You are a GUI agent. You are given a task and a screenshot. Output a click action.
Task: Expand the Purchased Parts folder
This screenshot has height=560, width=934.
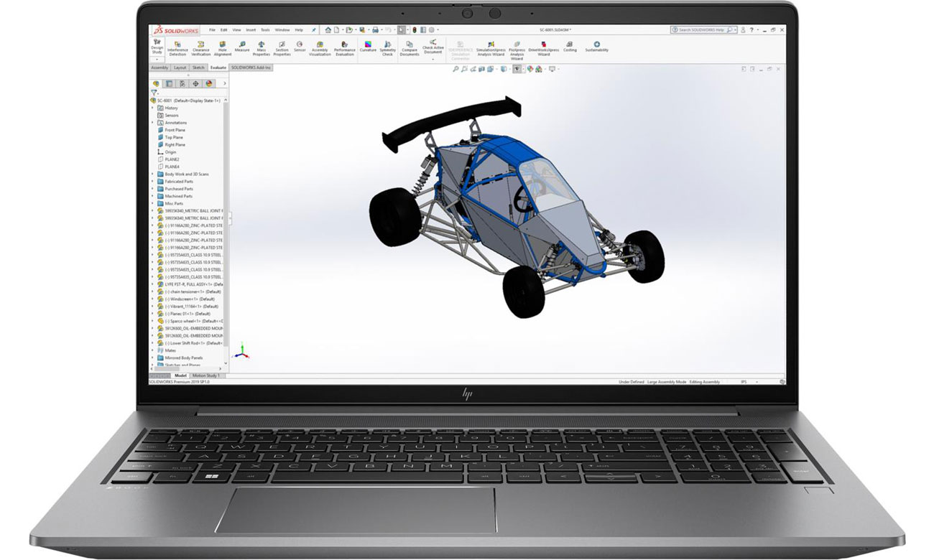[152, 189]
